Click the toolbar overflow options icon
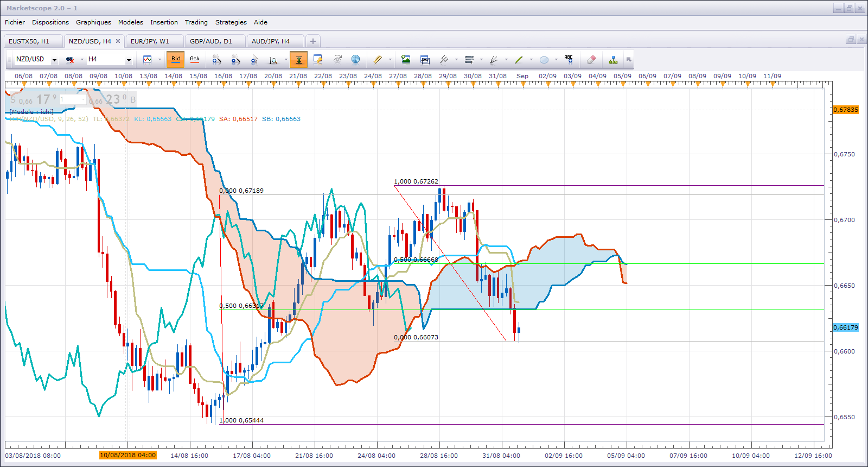The height and width of the screenshot is (467, 868). (629, 60)
